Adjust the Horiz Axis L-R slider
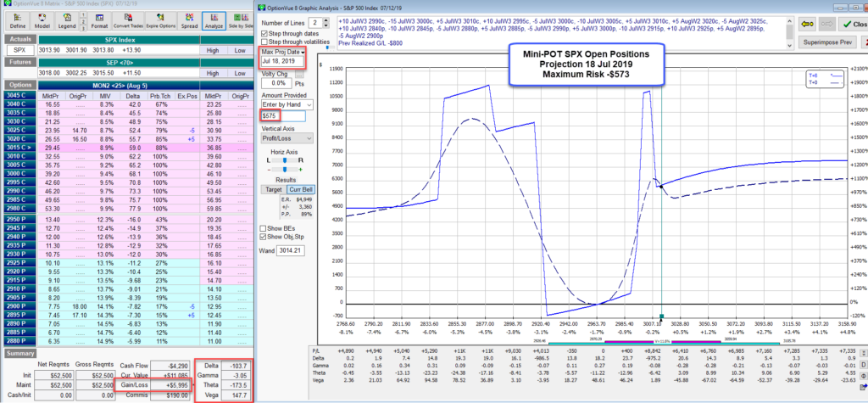This screenshot has height=403, width=868. [x=287, y=160]
